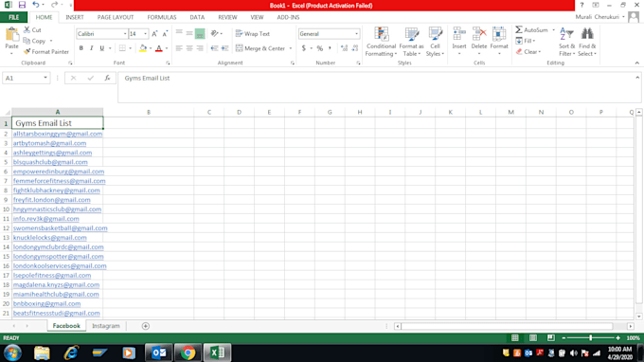Toggle middle vertical alignment
The width and height of the screenshot is (644, 362).
189,34
